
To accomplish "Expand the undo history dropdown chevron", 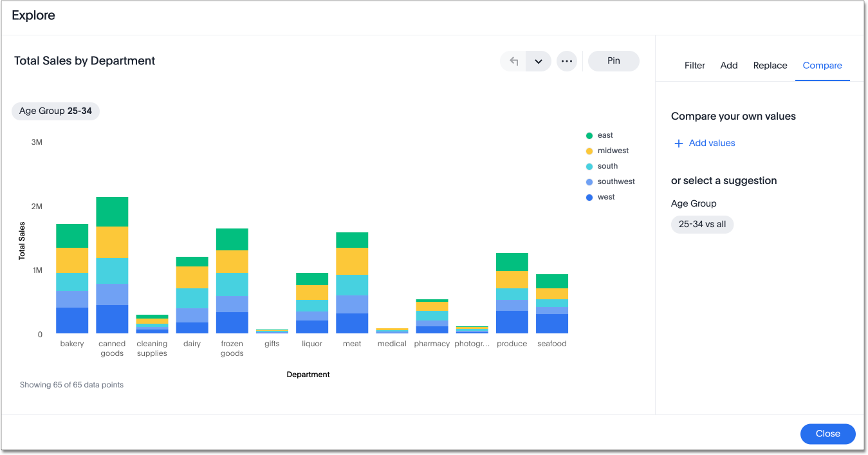I will (539, 61).
